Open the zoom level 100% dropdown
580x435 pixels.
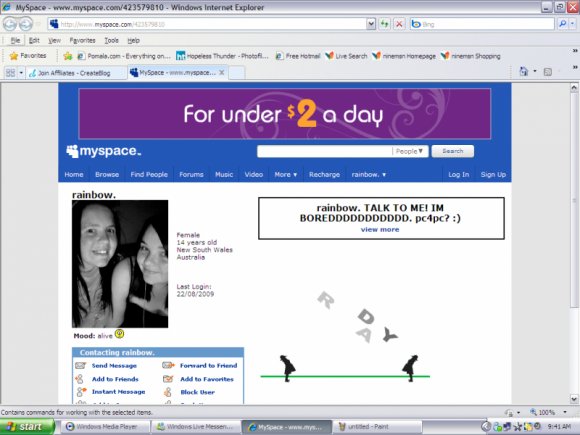[565, 412]
